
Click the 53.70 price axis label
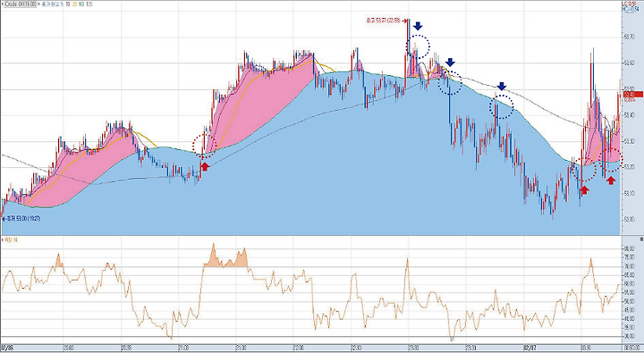[630, 38]
